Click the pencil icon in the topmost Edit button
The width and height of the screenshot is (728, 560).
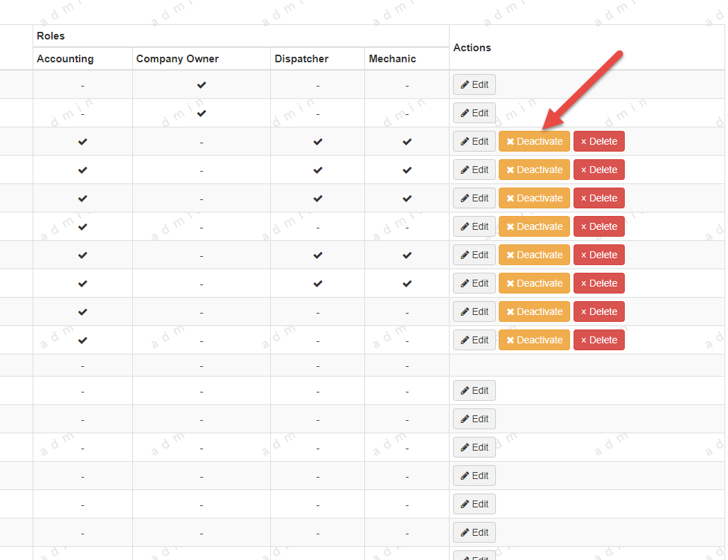464,85
